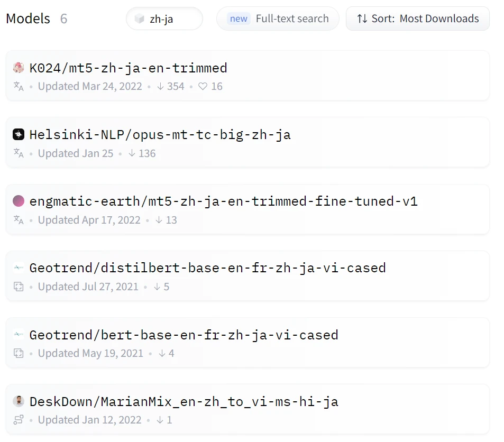
Task: Click the Models heading label
Action: [x=28, y=19]
